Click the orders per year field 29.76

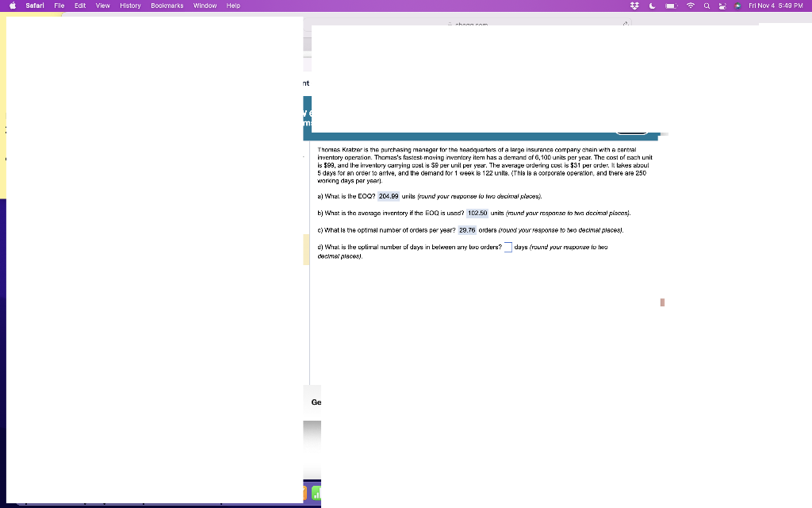pos(467,230)
